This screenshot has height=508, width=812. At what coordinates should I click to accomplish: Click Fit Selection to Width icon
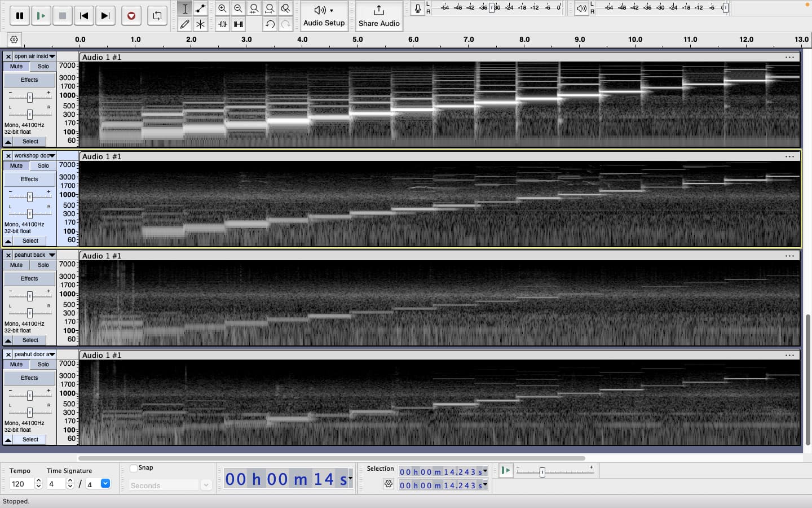point(254,8)
